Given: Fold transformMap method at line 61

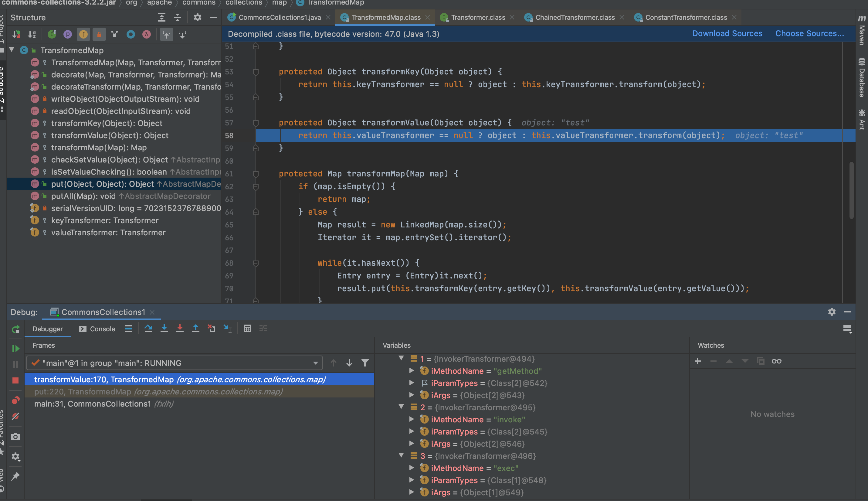Looking at the screenshot, I should (256, 174).
